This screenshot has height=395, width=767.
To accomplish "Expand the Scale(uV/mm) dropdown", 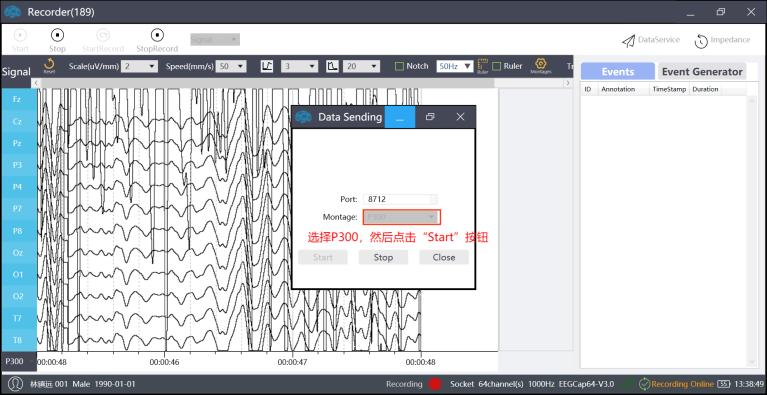I will [139, 66].
